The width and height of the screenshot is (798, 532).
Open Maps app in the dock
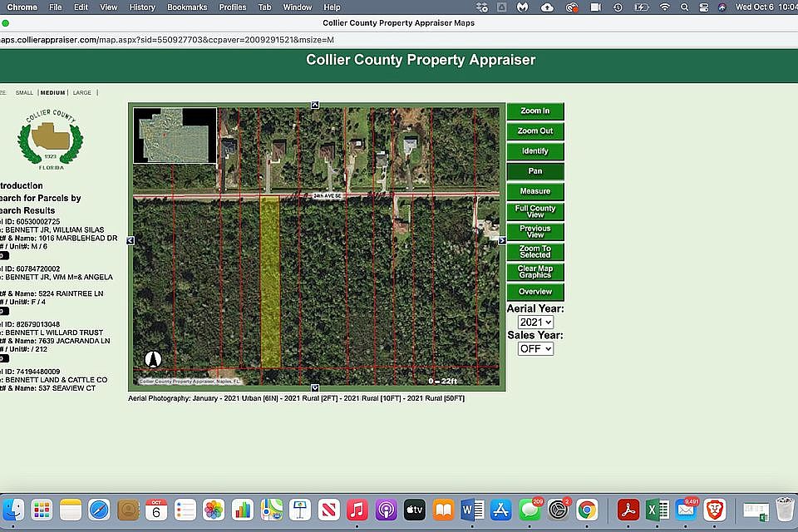point(271,510)
